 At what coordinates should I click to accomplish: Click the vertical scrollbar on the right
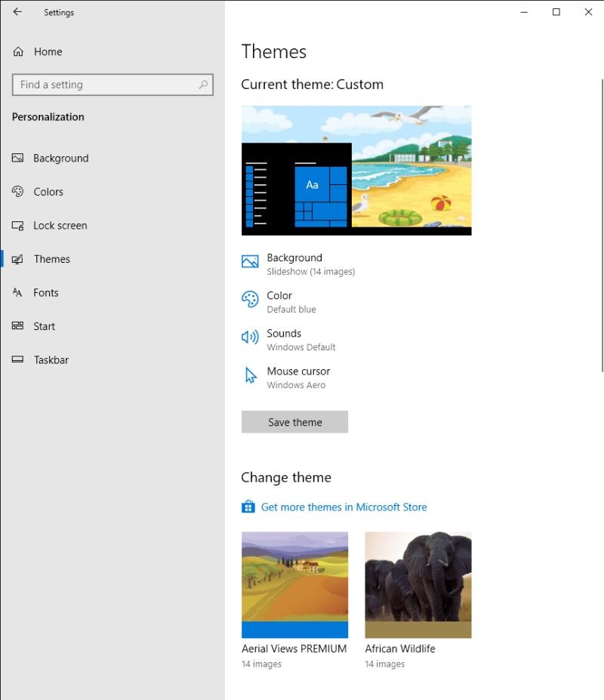click(x=602, y=226)
